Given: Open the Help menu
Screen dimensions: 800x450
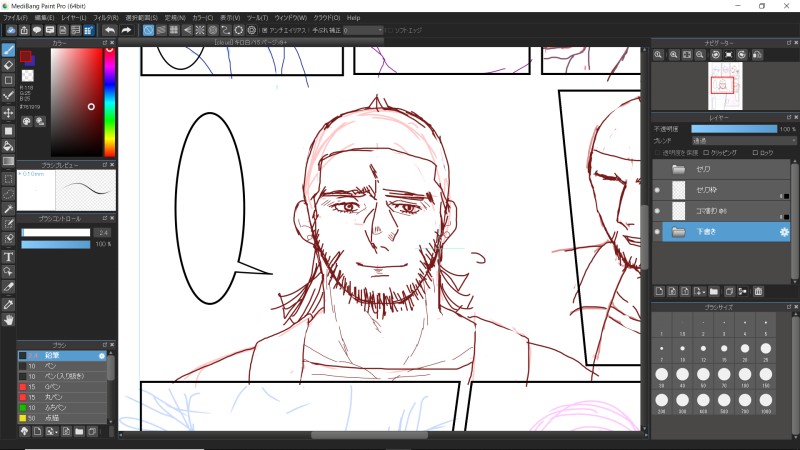Looking at the screenshot, I should [x=353, y=18].
